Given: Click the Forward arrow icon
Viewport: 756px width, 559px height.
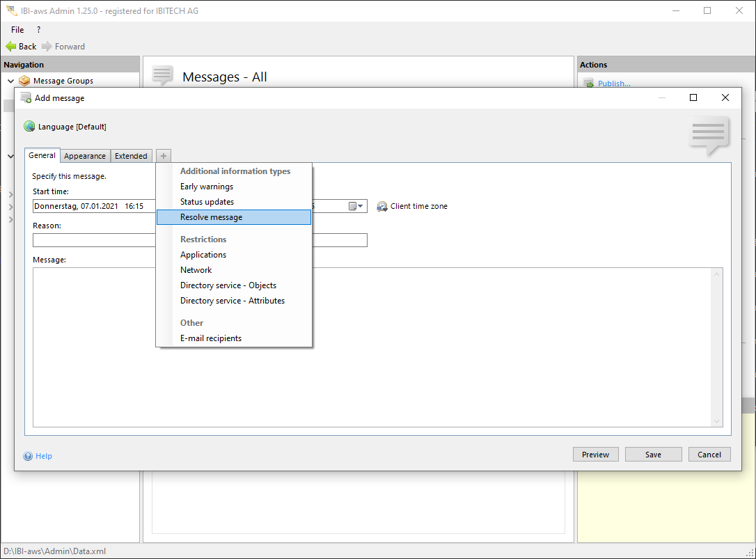Looking at the screenshot, I should point(47,47).
